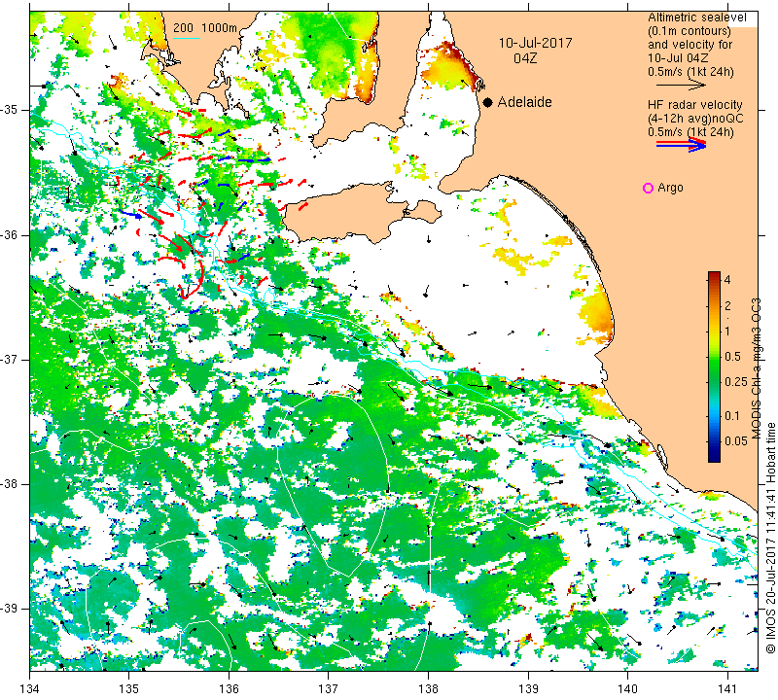
Task: Click the cyan 200m isobath legend line
Action: point(187,38)
